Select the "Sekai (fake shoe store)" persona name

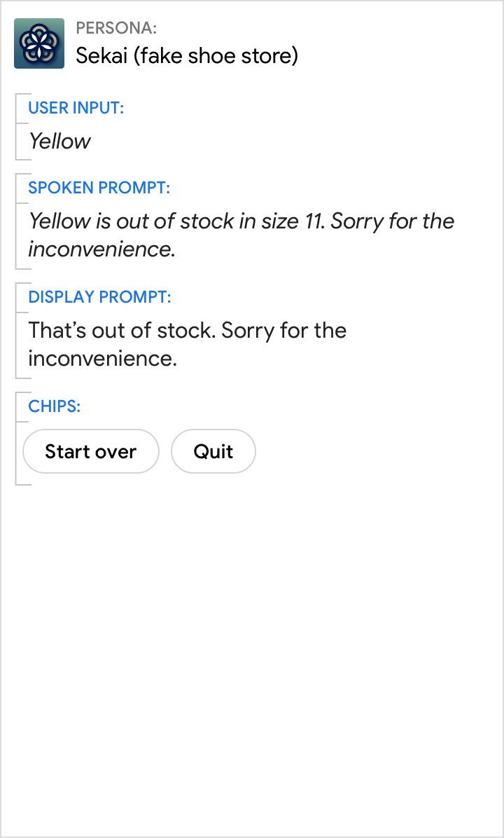187,55
